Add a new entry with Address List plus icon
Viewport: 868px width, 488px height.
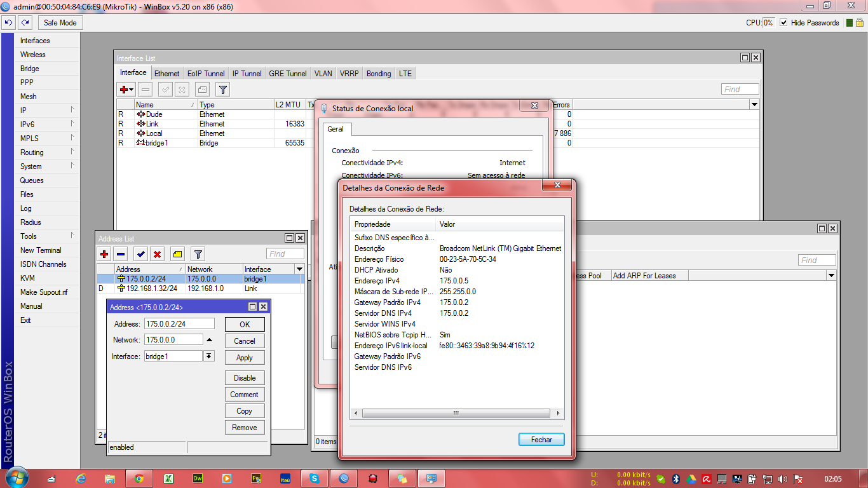(x=105, y=254)
